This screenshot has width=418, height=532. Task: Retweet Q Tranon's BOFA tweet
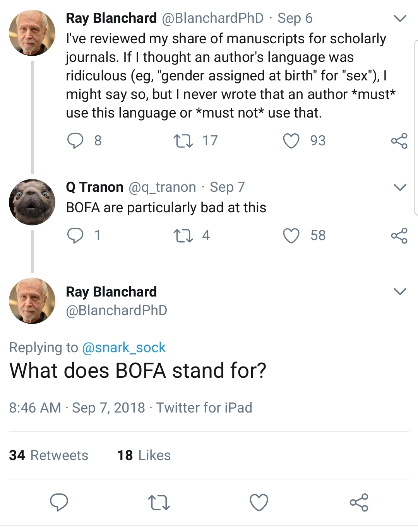183,235
